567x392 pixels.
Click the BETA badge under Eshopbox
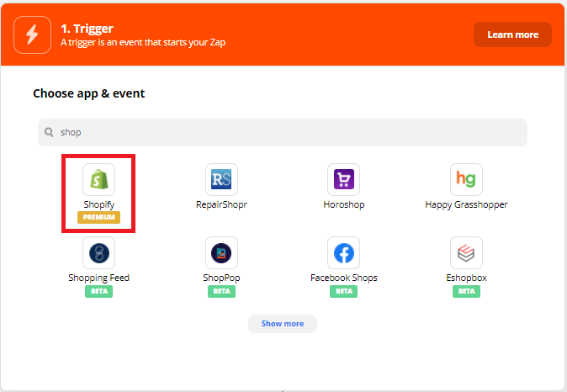coord(466,291)
